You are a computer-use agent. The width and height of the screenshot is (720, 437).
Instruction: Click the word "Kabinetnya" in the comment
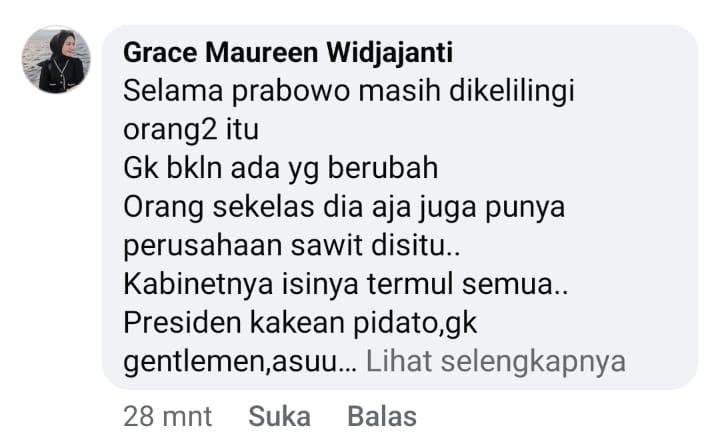(x=198, y=285)
